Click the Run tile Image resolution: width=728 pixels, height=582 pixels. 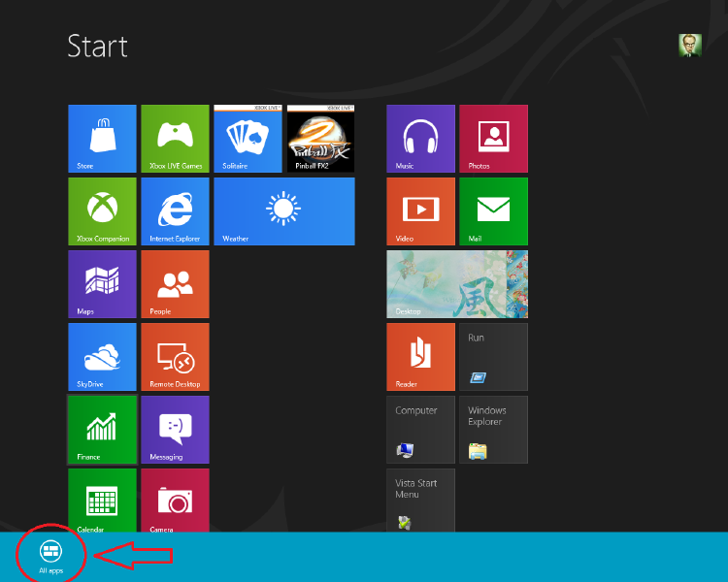click(x=493, y=357)
